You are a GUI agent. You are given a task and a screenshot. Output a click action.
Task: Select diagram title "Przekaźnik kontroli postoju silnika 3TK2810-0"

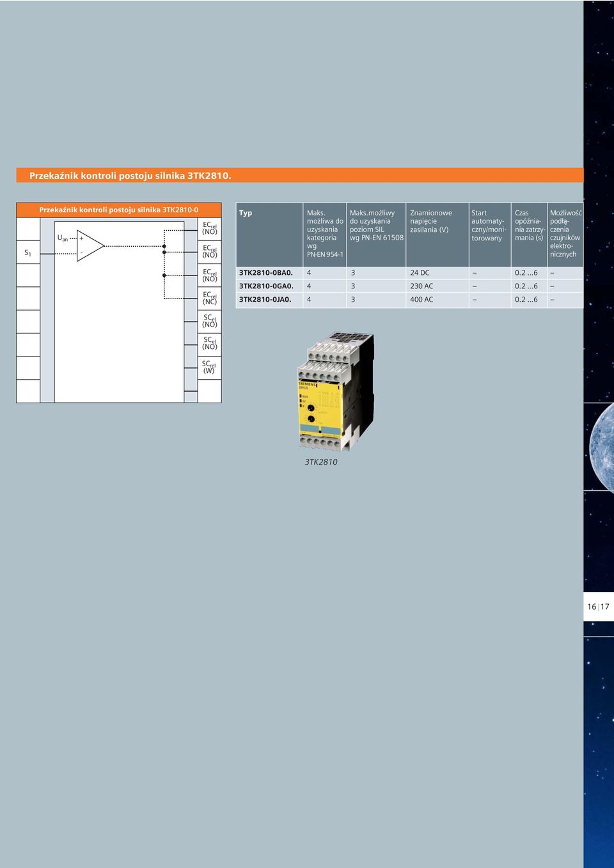119,210
